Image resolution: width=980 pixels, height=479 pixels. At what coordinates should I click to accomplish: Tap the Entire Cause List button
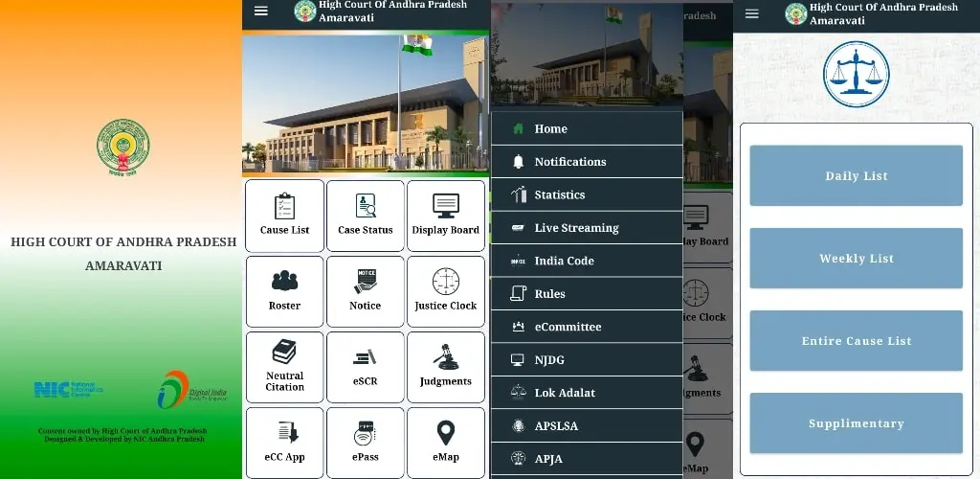857,341
